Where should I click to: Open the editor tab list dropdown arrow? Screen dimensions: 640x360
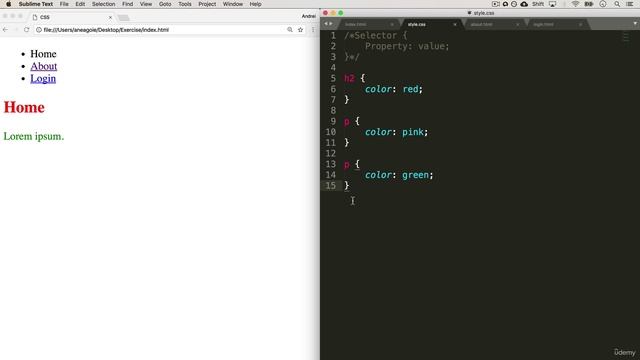point(635,24)
